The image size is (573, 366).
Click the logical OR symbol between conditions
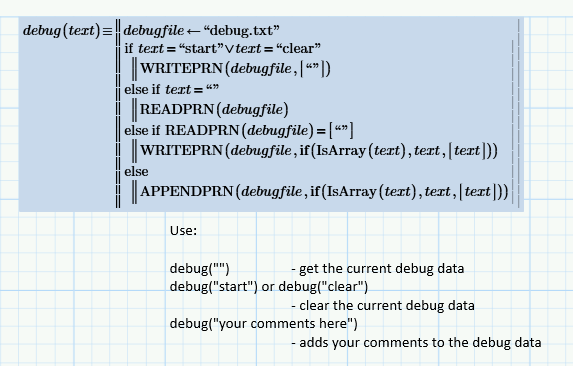click(229, 49)
